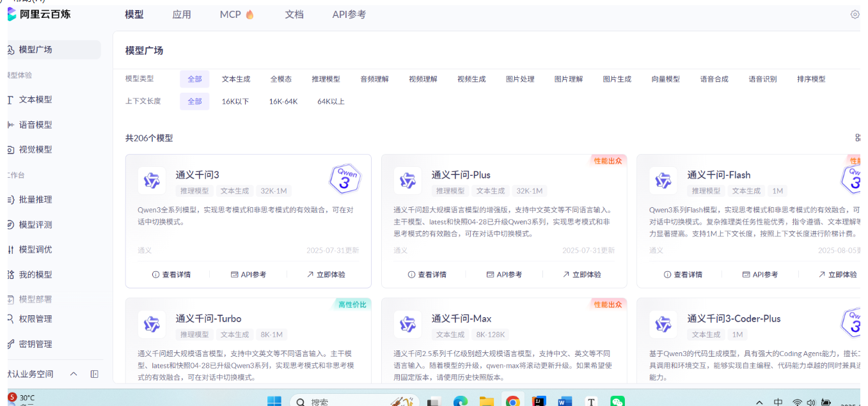Click 查看详情 on the 通义千问3 card
The height and width of the screenshot is (406, 868).
click(171, 274)
